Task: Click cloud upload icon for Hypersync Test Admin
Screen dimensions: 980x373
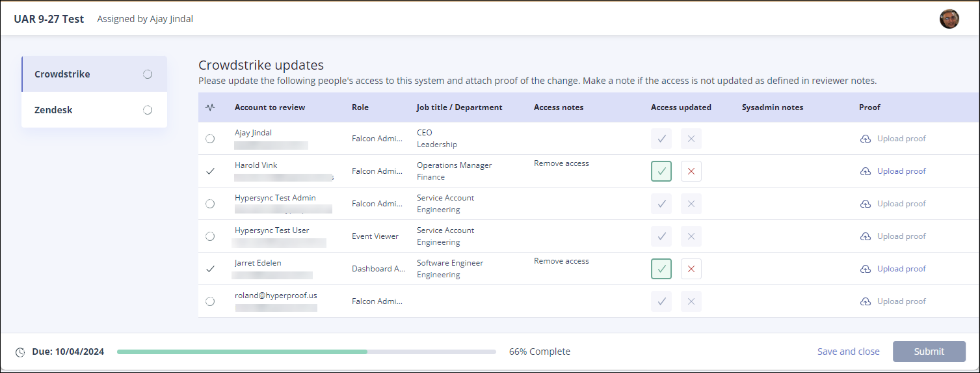Action: click(x=866, y=204)
